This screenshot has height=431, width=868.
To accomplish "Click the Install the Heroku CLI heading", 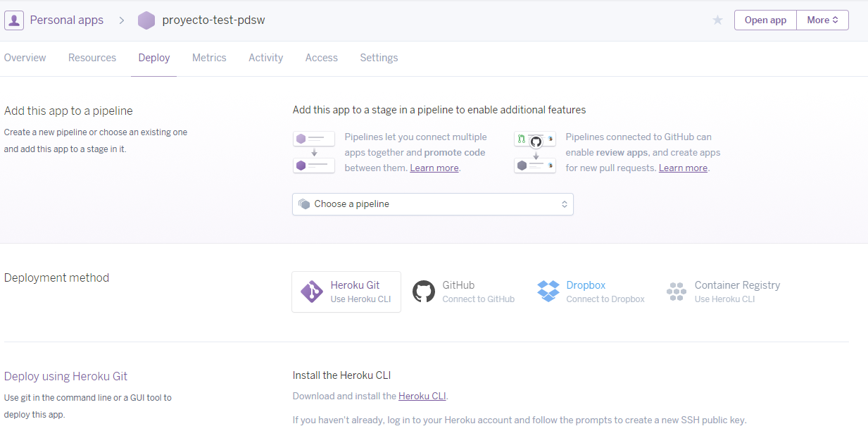I will (x=341, y=375).
